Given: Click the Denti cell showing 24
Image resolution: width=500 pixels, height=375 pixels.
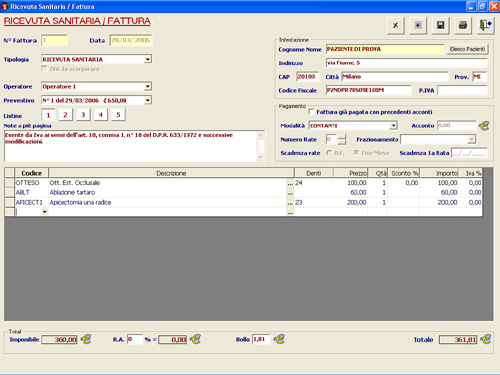Looking at the screenshot, I should point(314,183).
